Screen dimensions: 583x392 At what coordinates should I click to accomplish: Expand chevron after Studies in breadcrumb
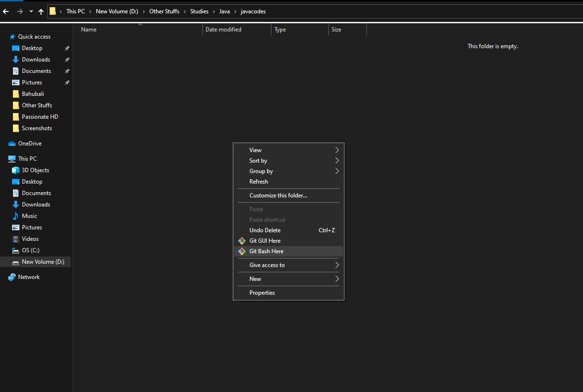(x=214, y=11)
